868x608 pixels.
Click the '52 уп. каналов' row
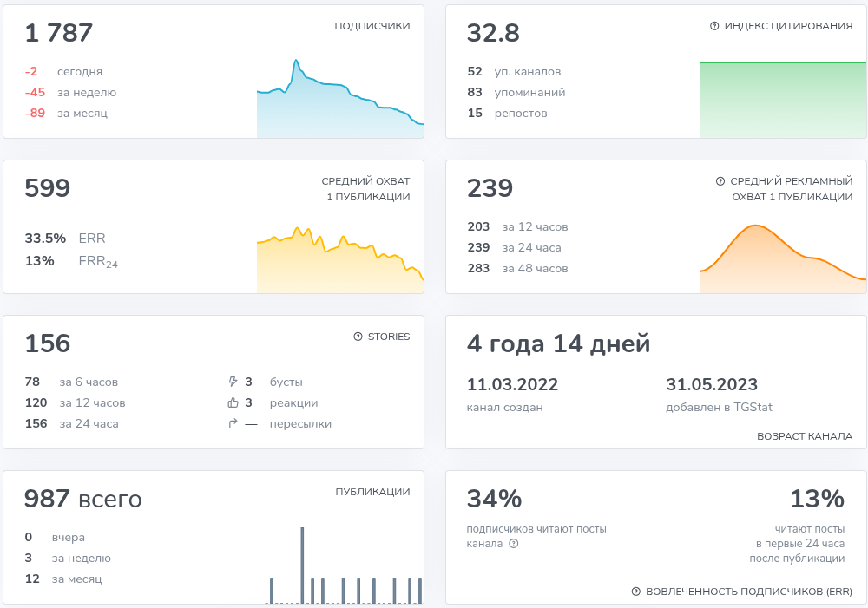513,71
